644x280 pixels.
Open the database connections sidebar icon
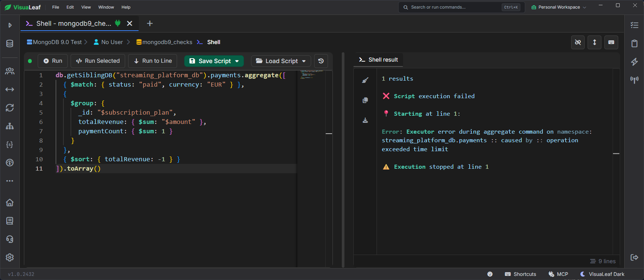pyautogui.click(x=10, y=44)
